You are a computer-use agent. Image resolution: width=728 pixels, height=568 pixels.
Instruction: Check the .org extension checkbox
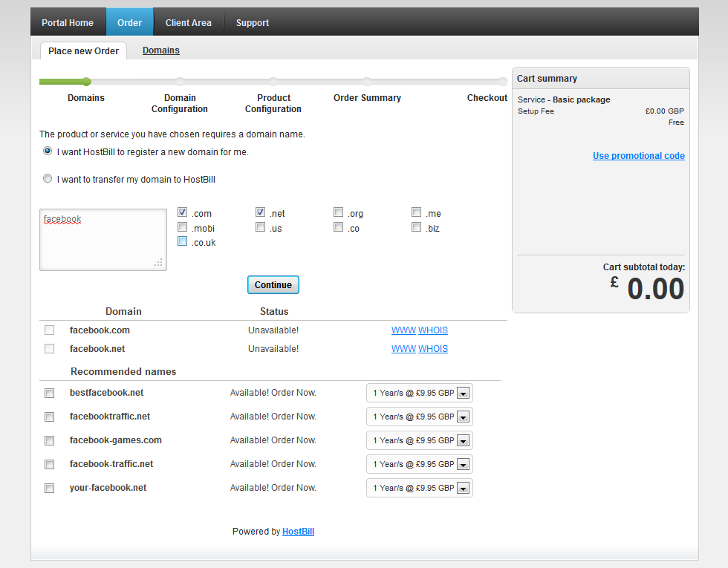339,212
